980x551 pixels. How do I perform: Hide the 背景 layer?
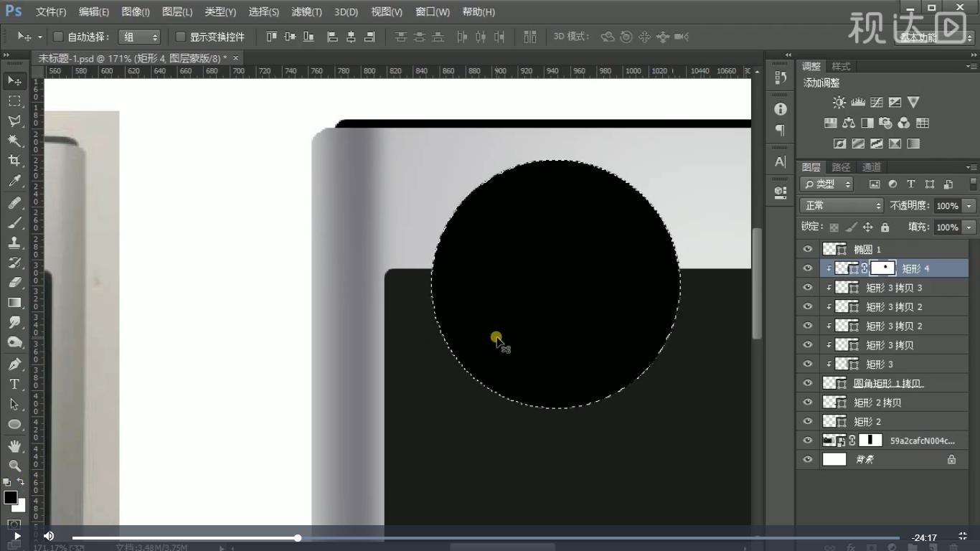point(808,459)
